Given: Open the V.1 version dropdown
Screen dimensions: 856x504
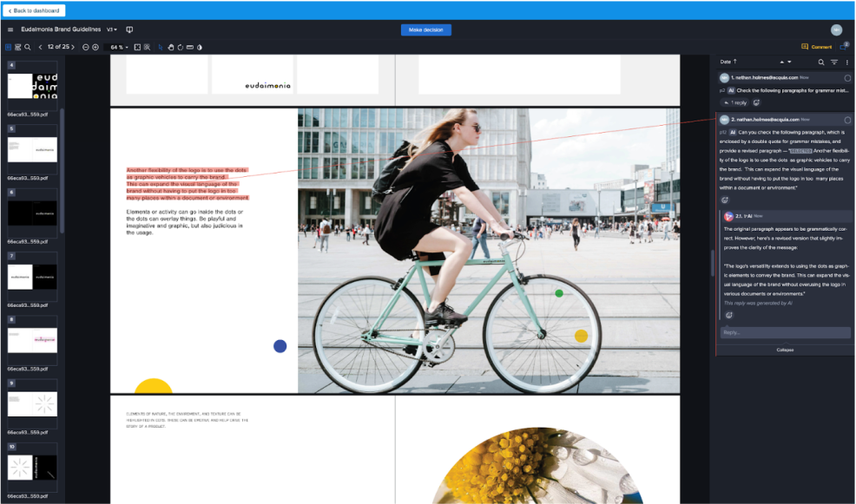Looking at the screenshot, I should coord(112,30).
